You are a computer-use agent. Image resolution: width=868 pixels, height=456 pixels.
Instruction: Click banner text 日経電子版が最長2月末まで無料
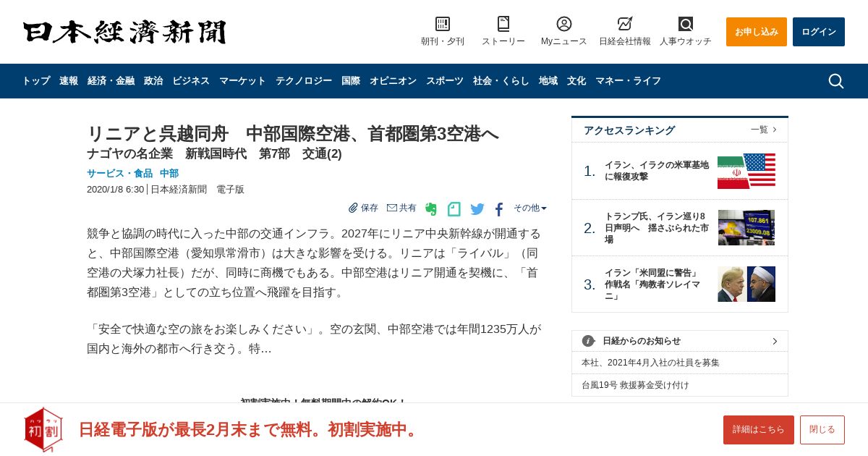point(250,429)
